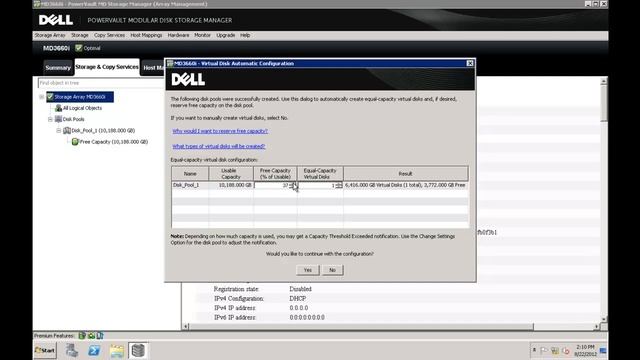This screenshot has height=360, width=640.
Task: Click the third Premium Features icon
Action: click(100, 336)
